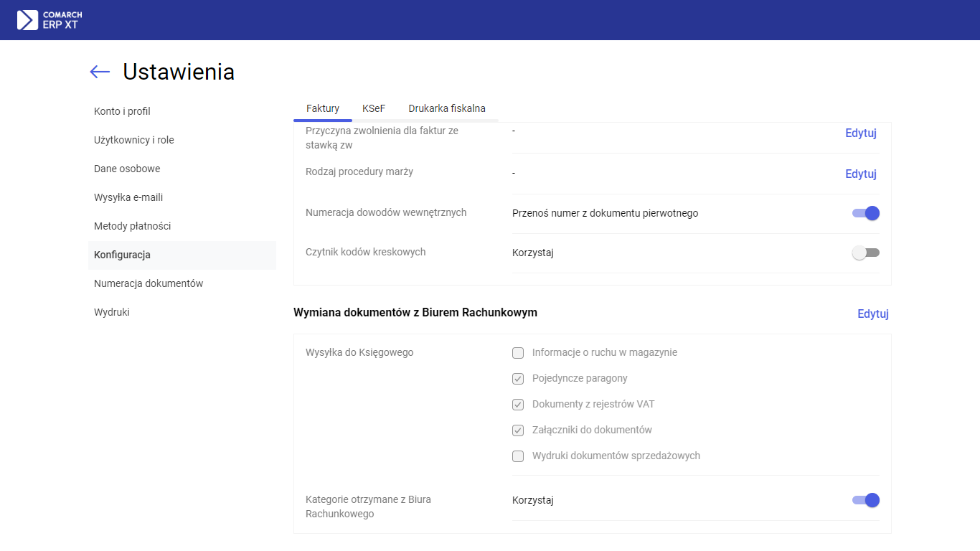
Task: Open Numeracja dokumentów section
Action: click(x=149, y=283)
